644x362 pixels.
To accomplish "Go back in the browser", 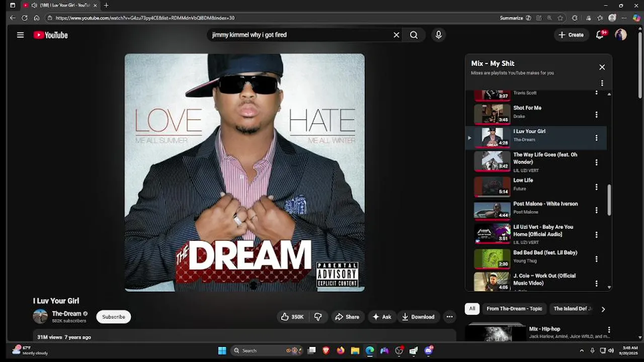I will pyautogui.click(x=13, y=18).
